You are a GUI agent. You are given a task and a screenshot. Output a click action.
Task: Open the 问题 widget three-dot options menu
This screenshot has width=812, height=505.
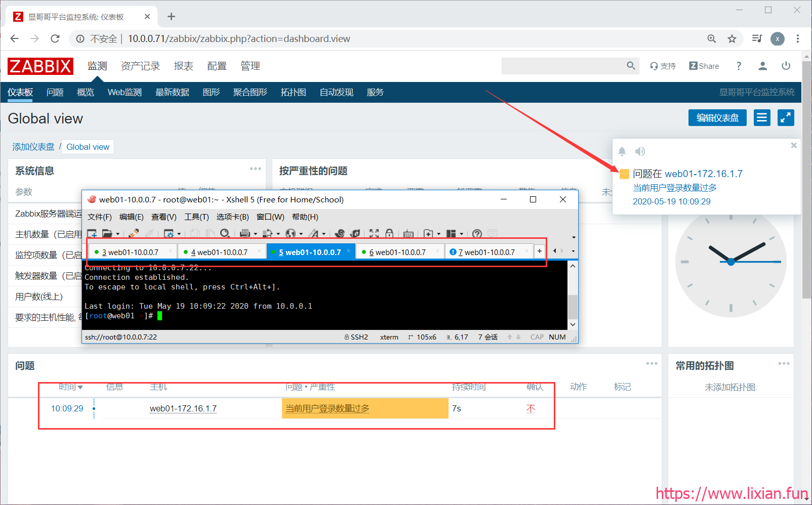[x=652, y=364]
